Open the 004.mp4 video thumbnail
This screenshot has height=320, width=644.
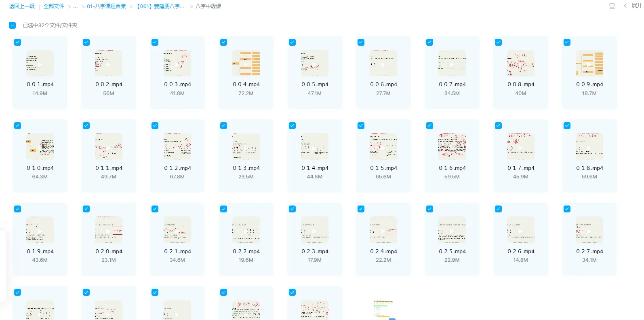point(246,64)
